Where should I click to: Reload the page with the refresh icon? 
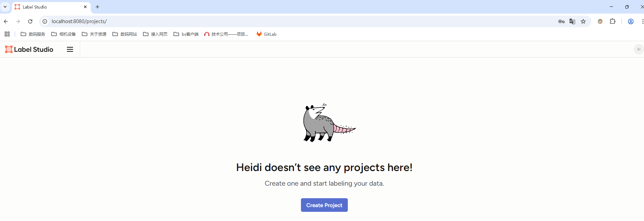pyautogui.click(x=30, y=21)
